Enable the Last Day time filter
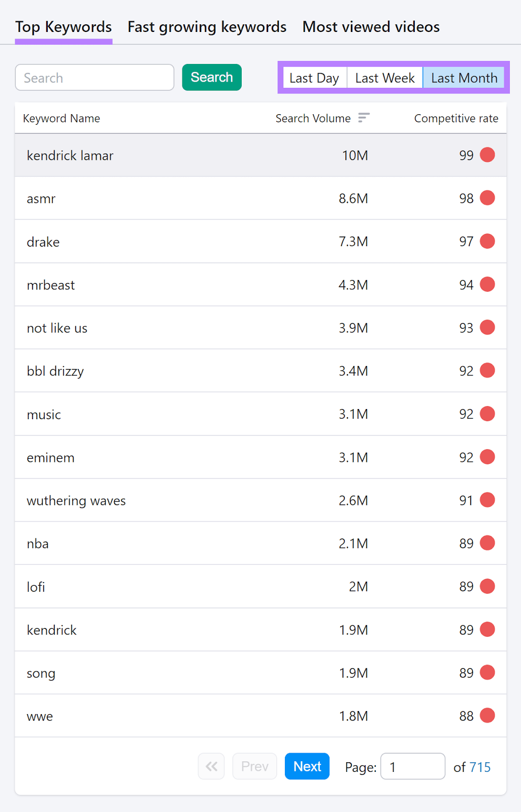The width and height of the screenshot is (521, 812). [314, 77]
